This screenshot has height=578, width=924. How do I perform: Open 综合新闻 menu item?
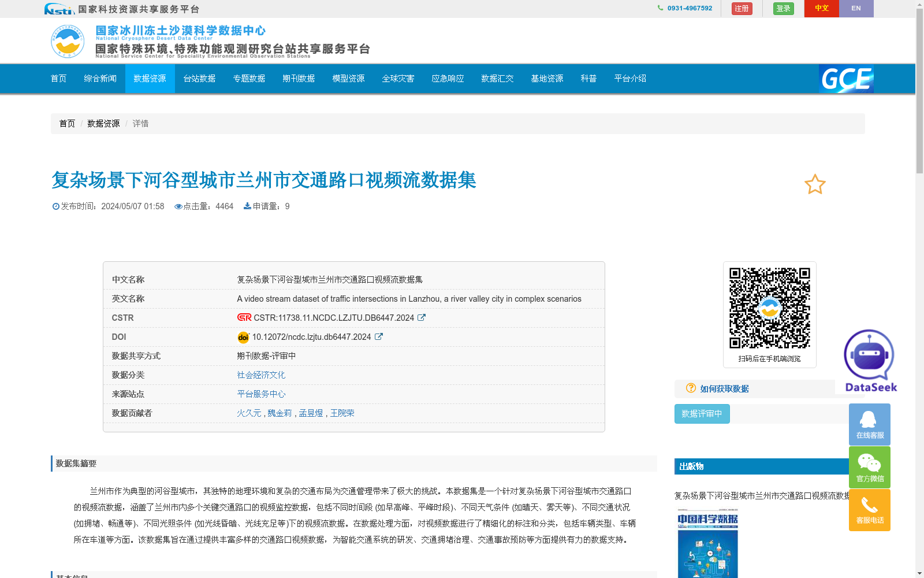point(100,79)
